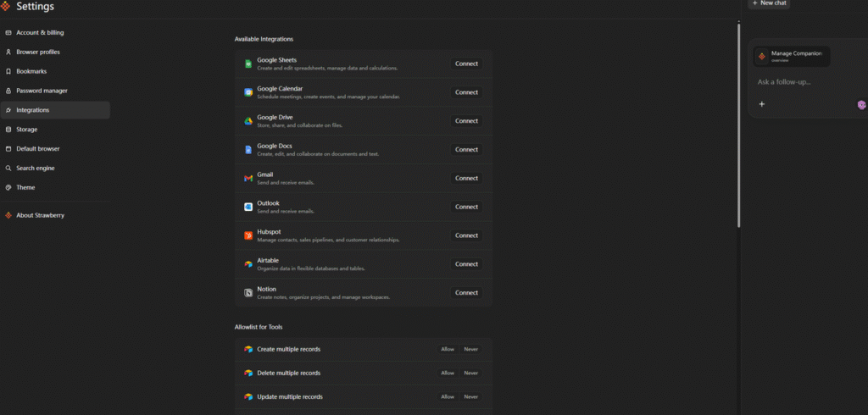Click the Notion integration icon
Viewport: 868px width, 415px height.
pos(248,292)
